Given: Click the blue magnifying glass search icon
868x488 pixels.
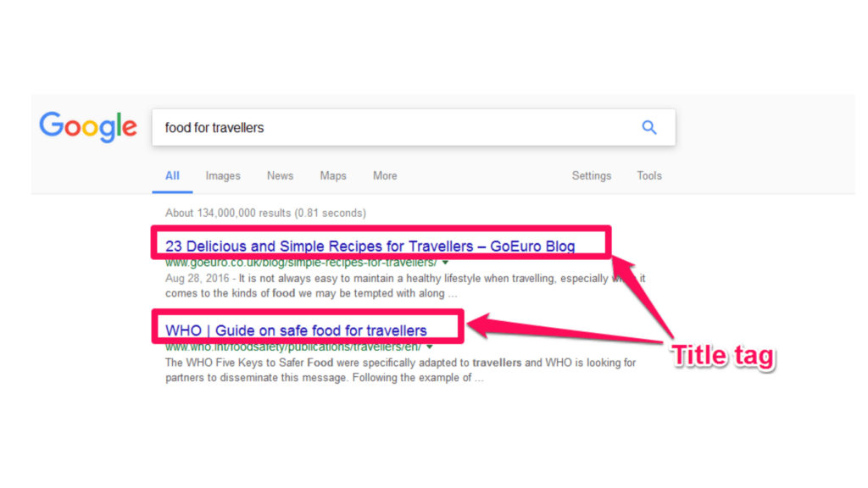Looking at the screenshot, I should coord(649,126).
